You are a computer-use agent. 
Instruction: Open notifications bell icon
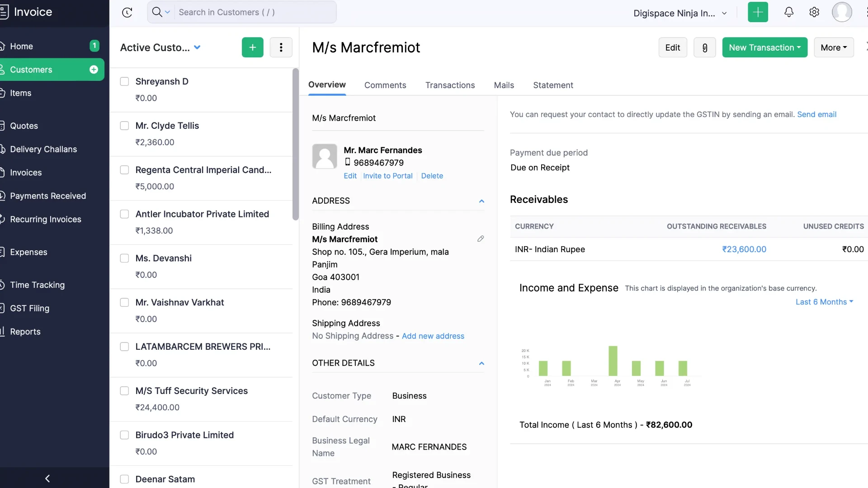788,12
